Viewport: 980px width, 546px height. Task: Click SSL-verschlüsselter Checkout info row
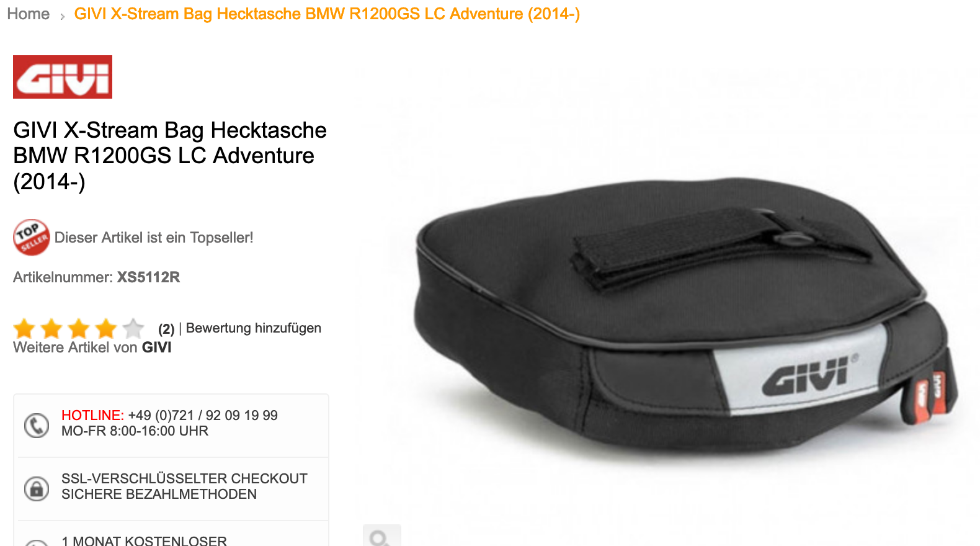pyautogui.click(x=171, y=489)
